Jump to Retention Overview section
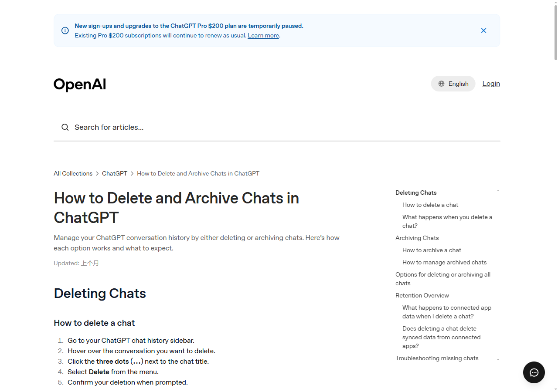Image resolution: width=558 pixels, height=392 pixels. click(x=422, y=295)
